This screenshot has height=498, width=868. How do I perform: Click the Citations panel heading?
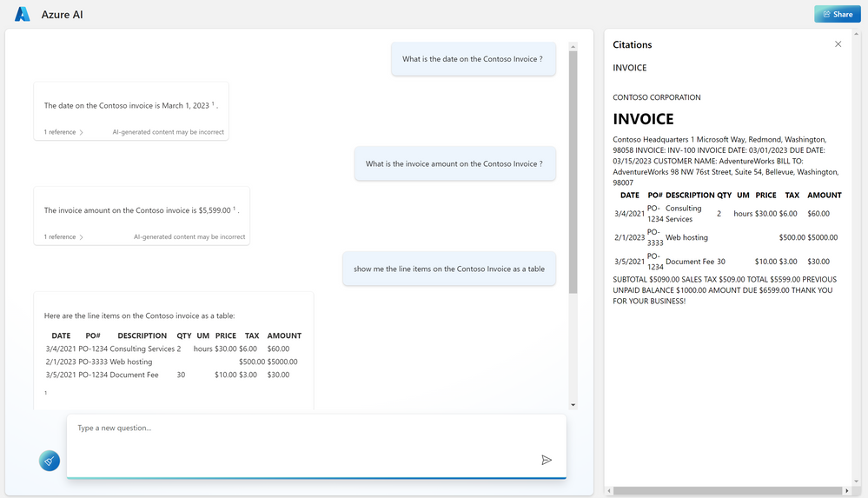pyautogui.click(x=633, y=44)
